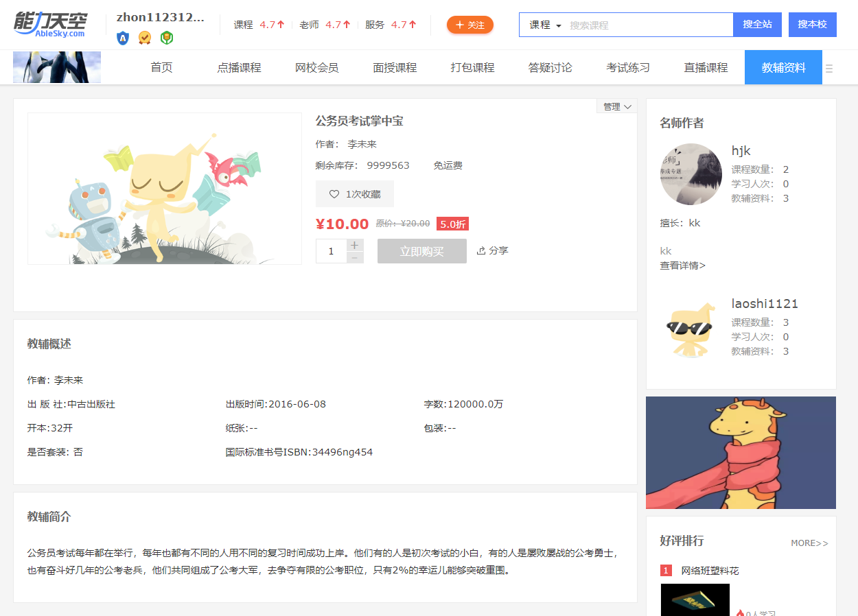
Task: Click the giraffe with scarf banner image
Action: click(741, 453)
